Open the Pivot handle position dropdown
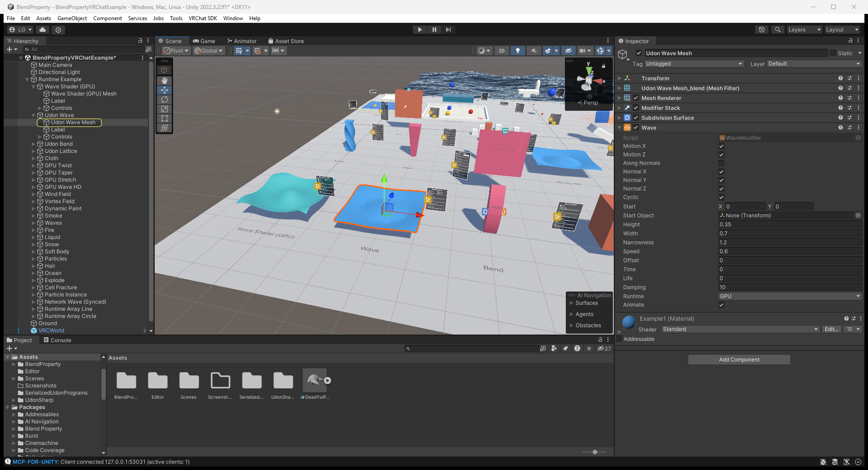 pyautogui.click(x=176, y=51)
